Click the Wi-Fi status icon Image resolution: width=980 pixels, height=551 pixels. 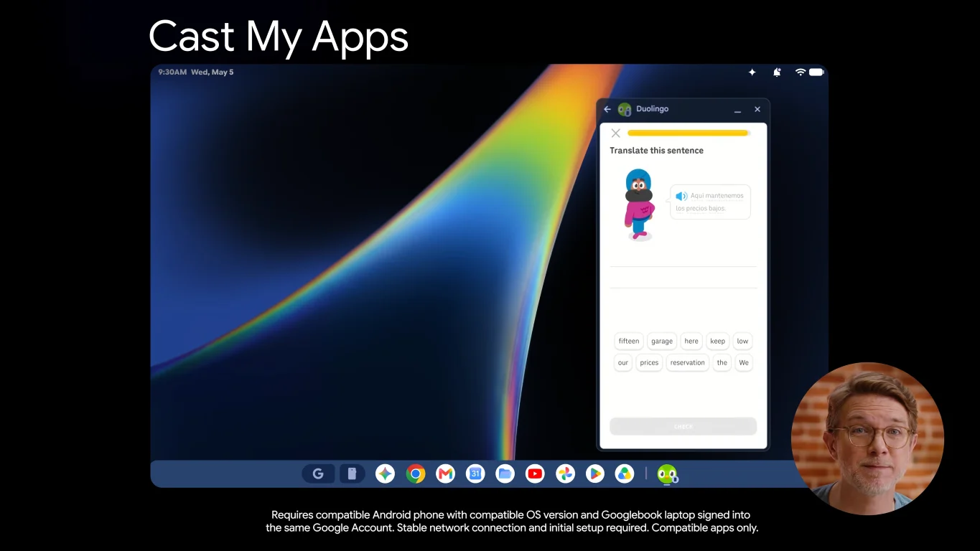(800, 72)
